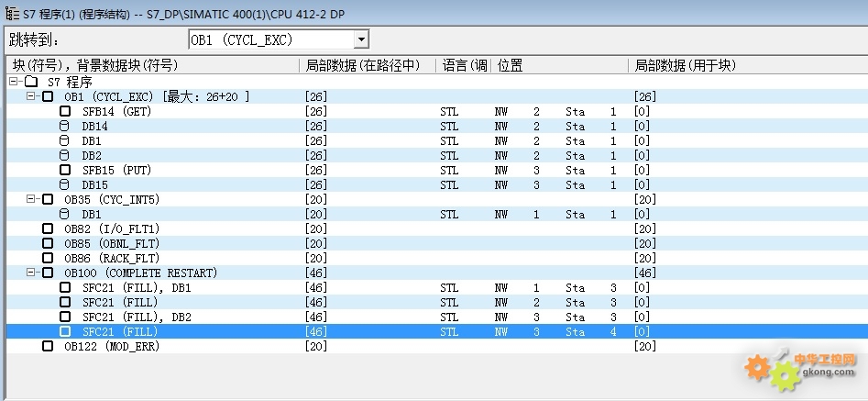Click the data block icon of DB2
The width and height of the screenshot is (868, 401).
[x=64, y=155]
